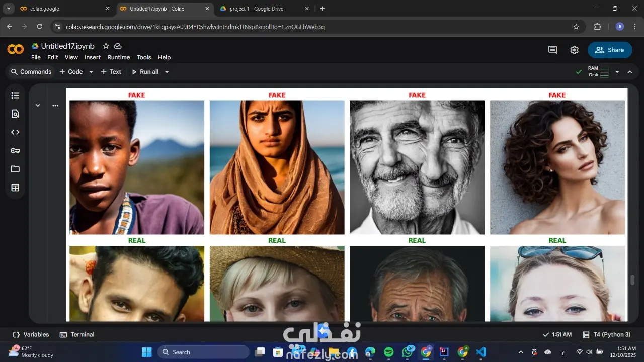Open the tab search dropdown in Chrome

coord(9,9)
